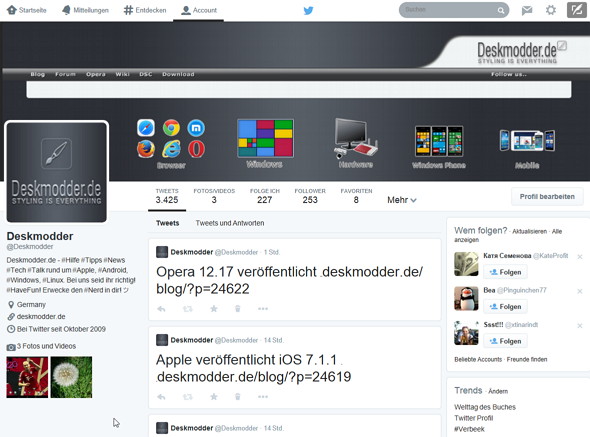Delete the iOS 7.1.1 tweet
The image size is (590, 437).
(x=238, y=397)
